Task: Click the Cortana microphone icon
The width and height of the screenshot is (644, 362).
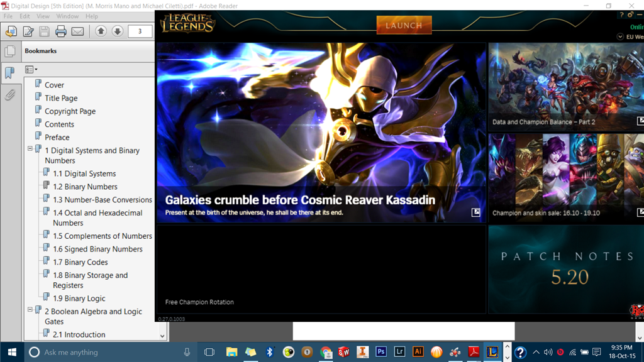Action: pos(187,352)
